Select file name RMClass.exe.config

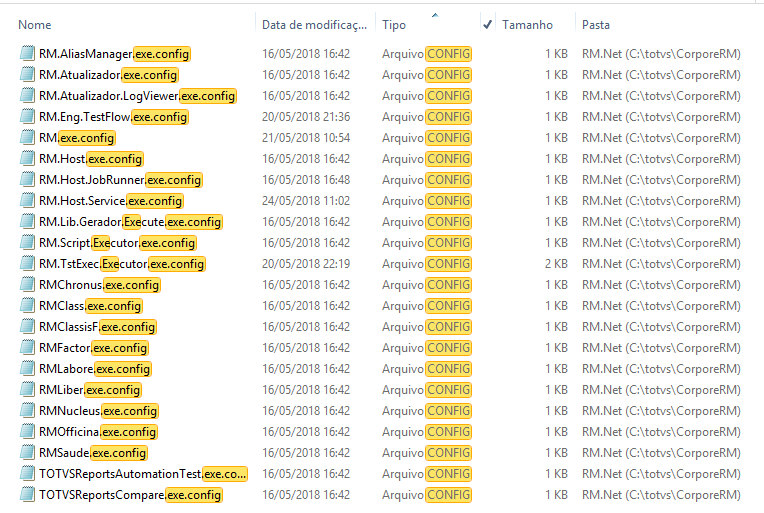[x=90, y=305]
